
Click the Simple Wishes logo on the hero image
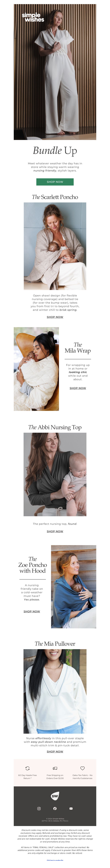tap(33, 17)
